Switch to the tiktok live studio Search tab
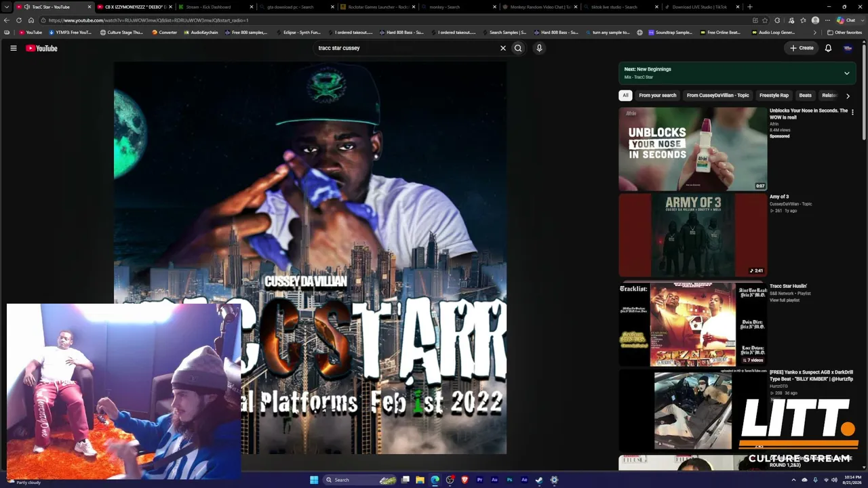 (620, 7)
